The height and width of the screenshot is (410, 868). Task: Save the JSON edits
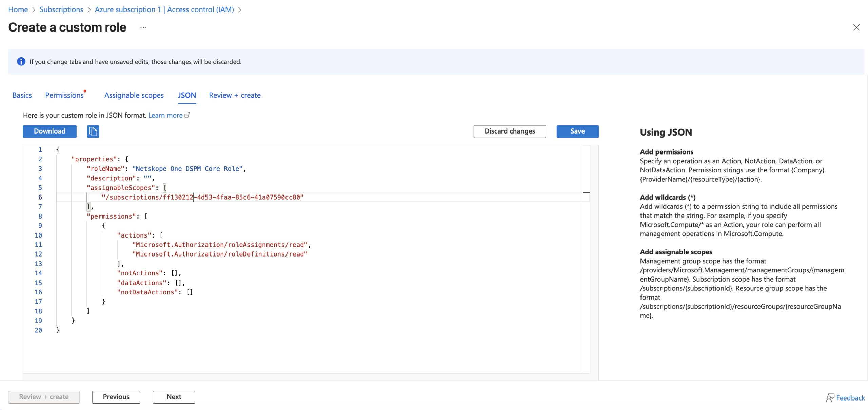[577, 131]
